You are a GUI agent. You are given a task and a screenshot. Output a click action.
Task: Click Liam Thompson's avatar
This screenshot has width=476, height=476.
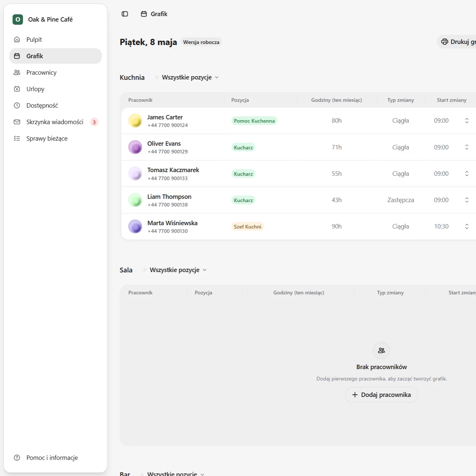tap(135, 200)
